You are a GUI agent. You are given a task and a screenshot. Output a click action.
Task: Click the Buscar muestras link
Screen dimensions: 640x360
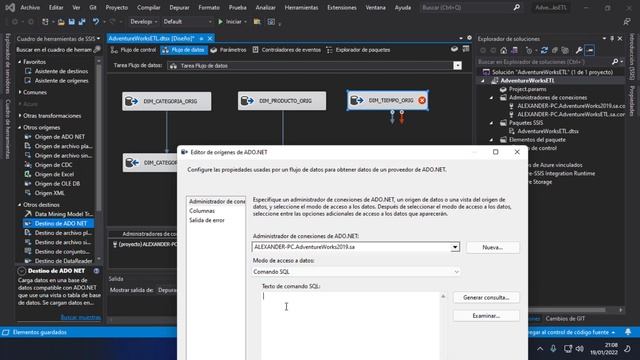point(80,317)
